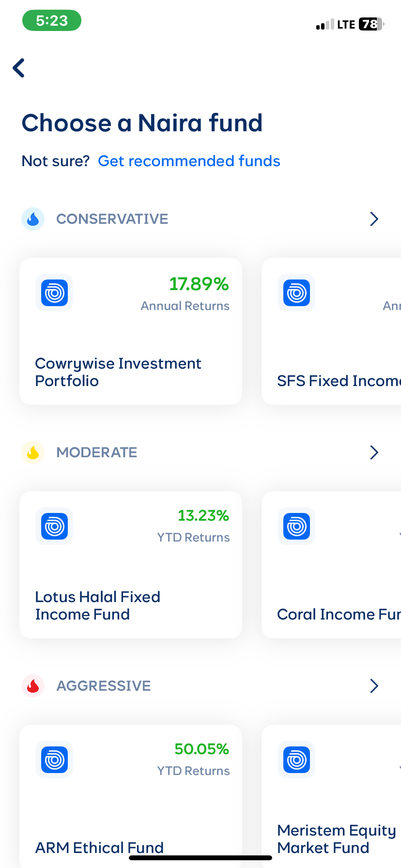Tap the logo on Cowrywise Investment Portfolio card
Viewport: 401px width, 868px height.
pyautogui.click(x=54, y=293)
